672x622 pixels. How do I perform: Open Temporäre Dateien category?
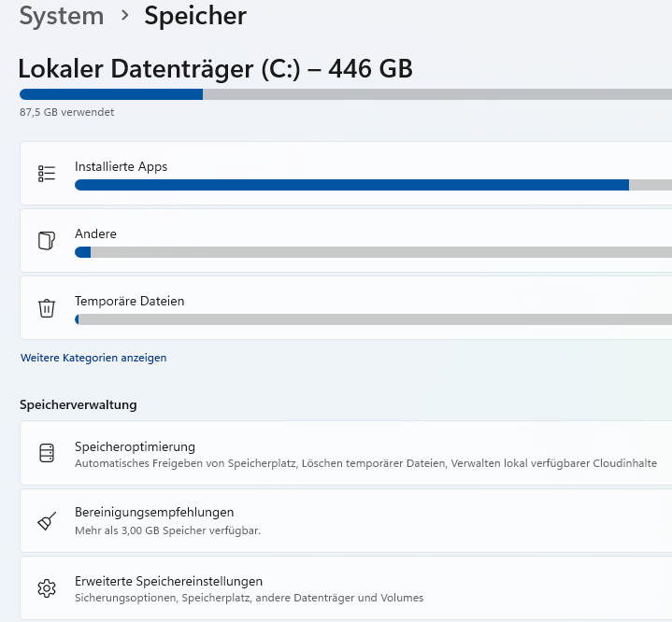click(x=346, y=307)
